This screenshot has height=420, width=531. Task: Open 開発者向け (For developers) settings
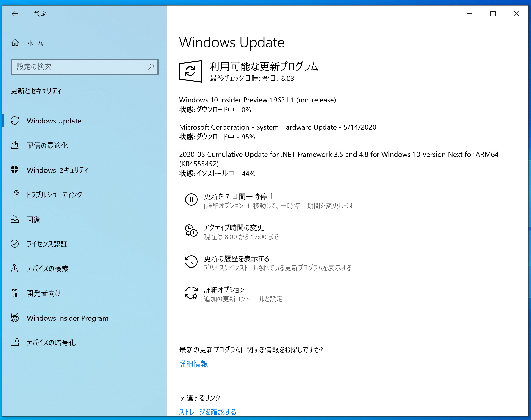[44, 293]
